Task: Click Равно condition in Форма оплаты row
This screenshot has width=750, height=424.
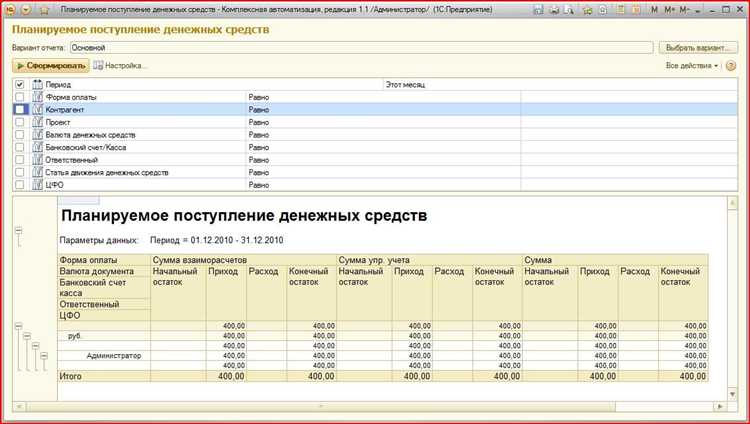Action: [x=259, y=97]
